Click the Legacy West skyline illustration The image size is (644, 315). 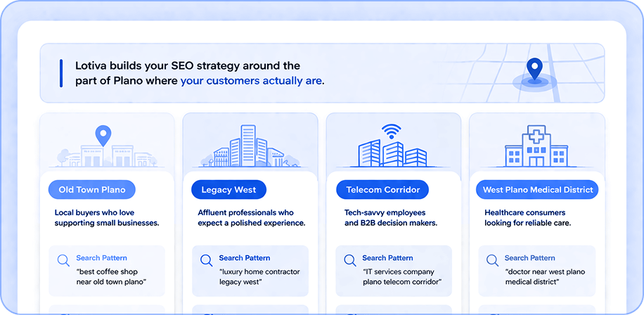coord(250,146)
